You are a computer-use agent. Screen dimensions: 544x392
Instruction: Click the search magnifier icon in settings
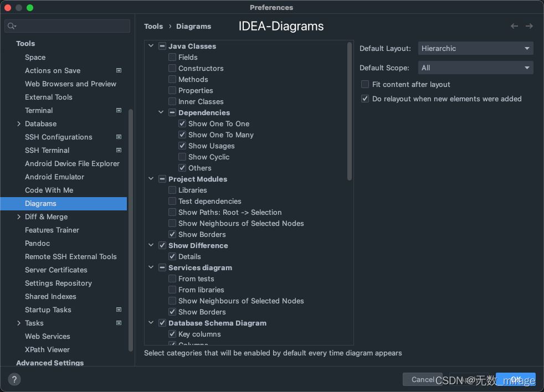click(x=12, y=26)
